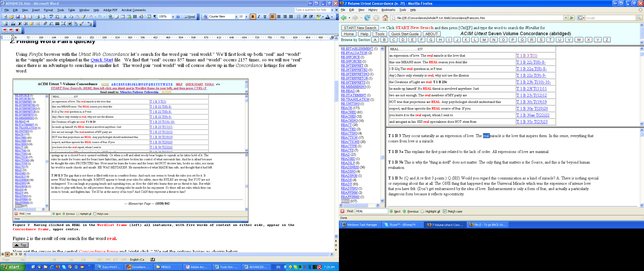This screenshot has height=271, width=644.
Task: Toggle TRK track changes in Word status bar
Action: pyautogui.click(x=108, y=260)
